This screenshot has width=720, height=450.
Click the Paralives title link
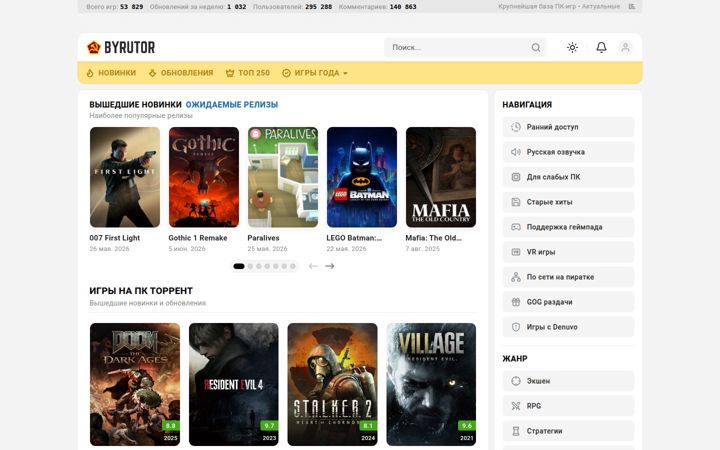coord(264,238)
